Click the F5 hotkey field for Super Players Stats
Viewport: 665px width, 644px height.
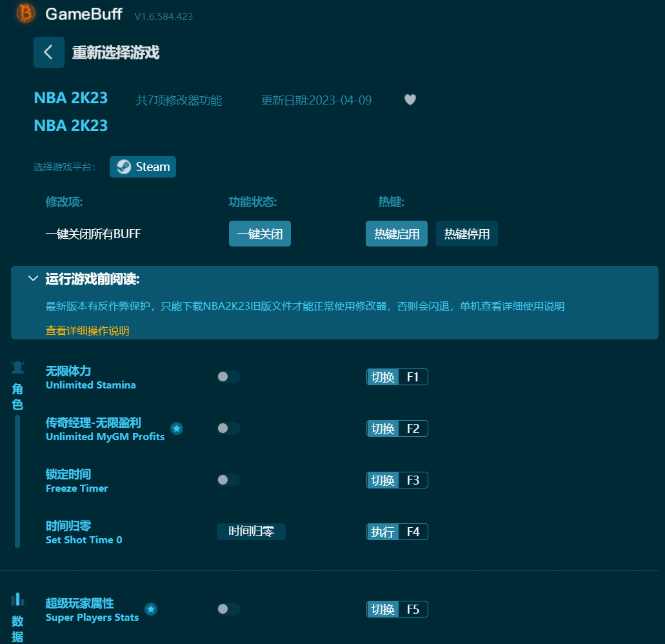pos(413,609)
